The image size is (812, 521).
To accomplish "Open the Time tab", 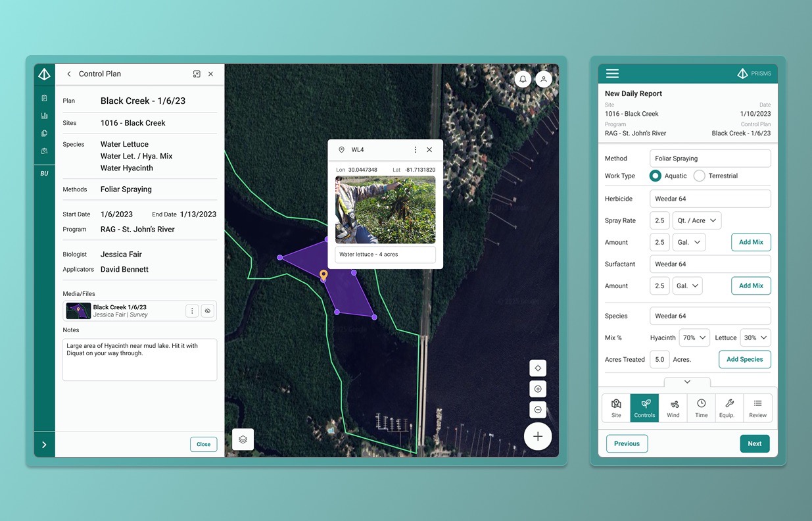I will (702, 408).
